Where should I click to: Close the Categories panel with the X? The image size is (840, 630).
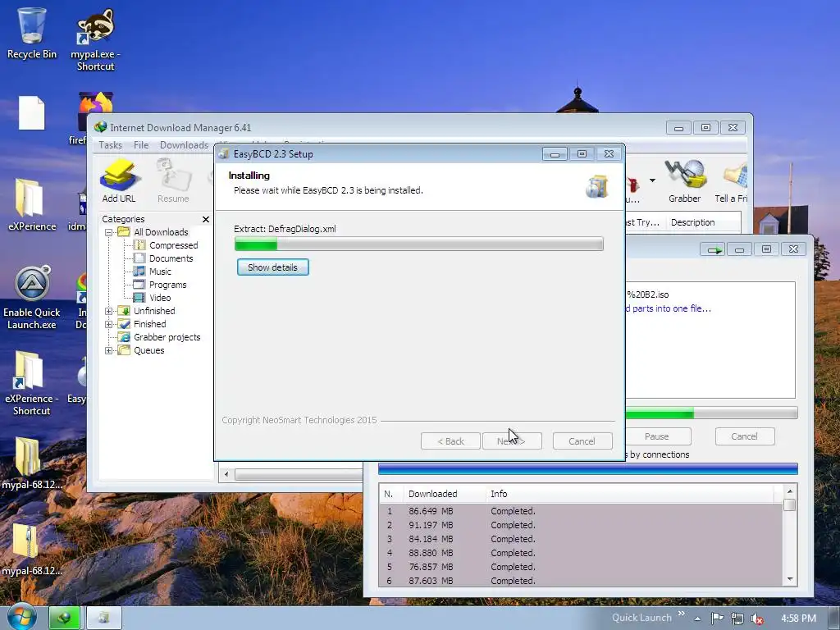pos(206,219)
